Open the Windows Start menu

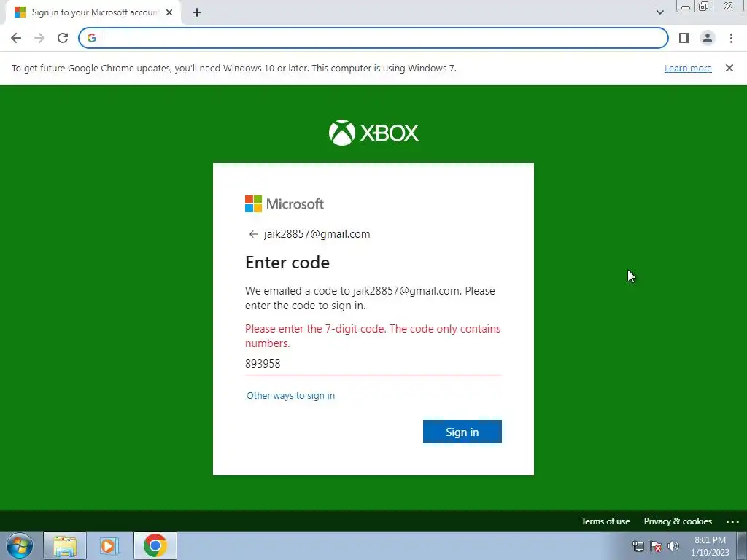pos(20,545)
